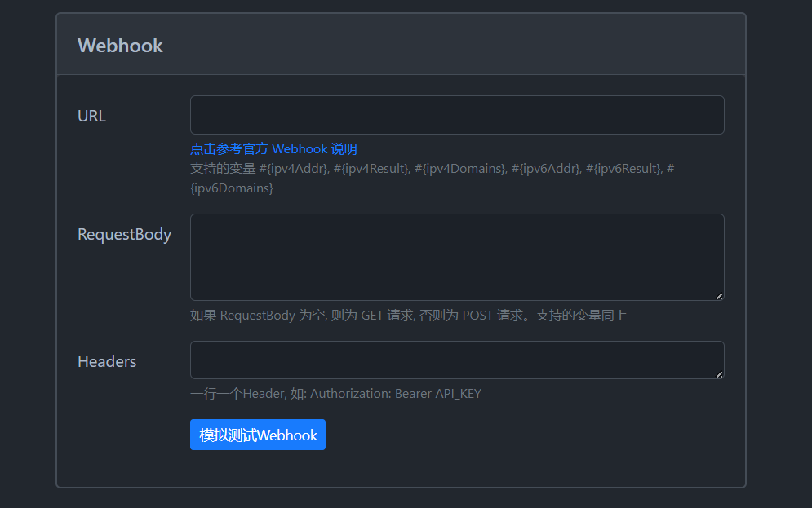
Task: Click the #{ipv6Addr} variable text
Action: pos(545,169)
